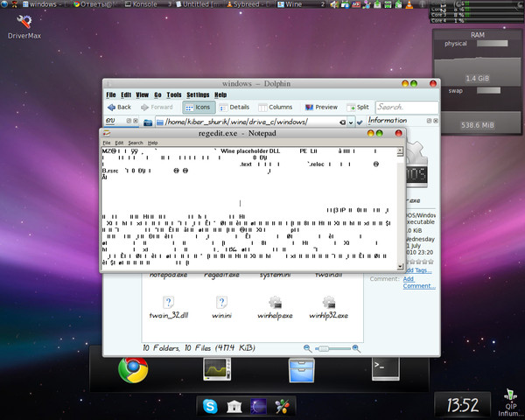Viewport: 525px width, 420px height.
Task: Toggle Preview in Dolphin toolbar
Action: click(x=321, y=107)
